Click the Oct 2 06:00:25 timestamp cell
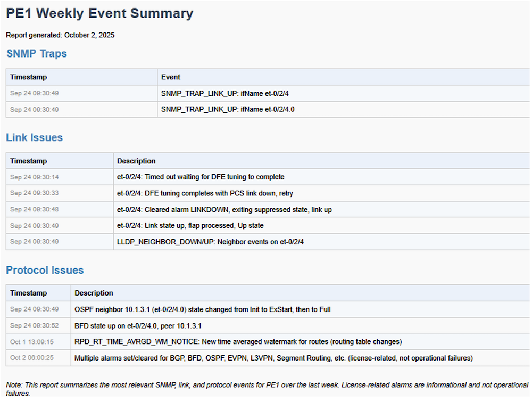532x401 pixels. [32, 358]
